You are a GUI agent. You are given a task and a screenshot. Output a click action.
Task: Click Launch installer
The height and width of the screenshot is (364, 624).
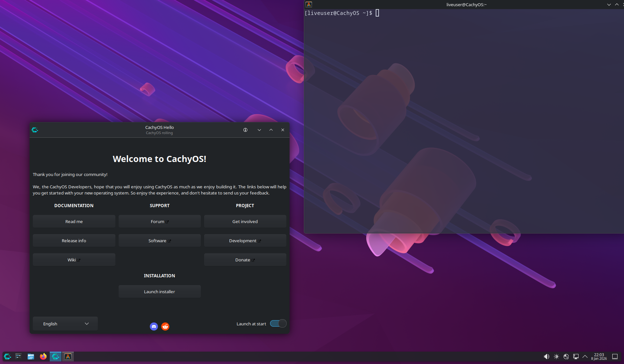point(159,291)
